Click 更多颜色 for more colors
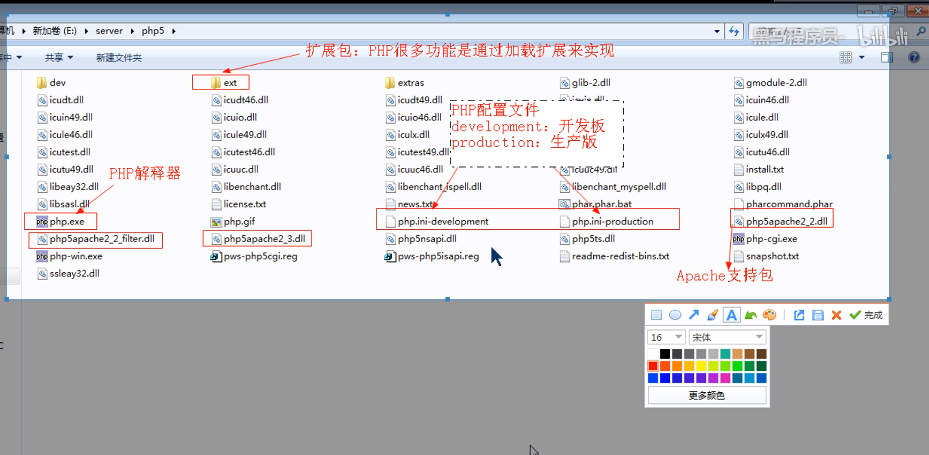The height and width of the screenshot is (455, 929). tap(707, 395)
